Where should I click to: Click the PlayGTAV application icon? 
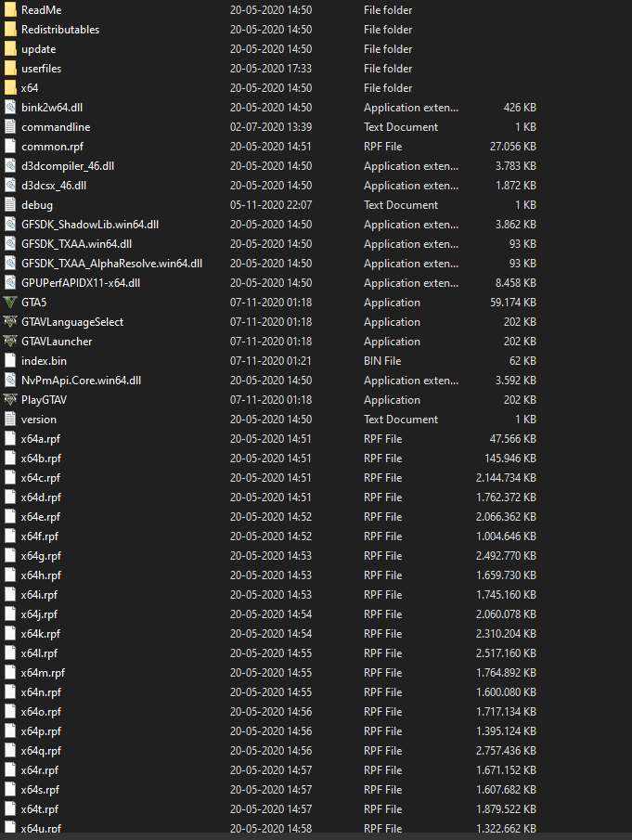10,400
